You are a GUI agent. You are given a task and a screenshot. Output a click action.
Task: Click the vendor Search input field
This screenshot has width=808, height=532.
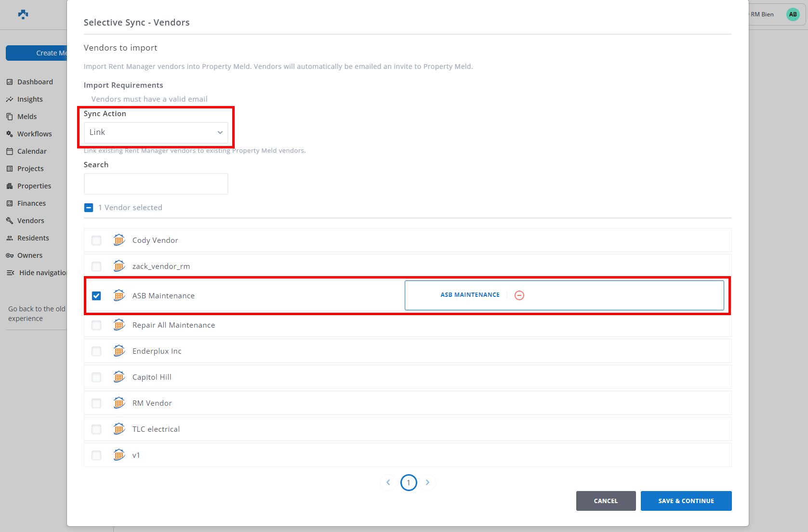pos(156,184)
